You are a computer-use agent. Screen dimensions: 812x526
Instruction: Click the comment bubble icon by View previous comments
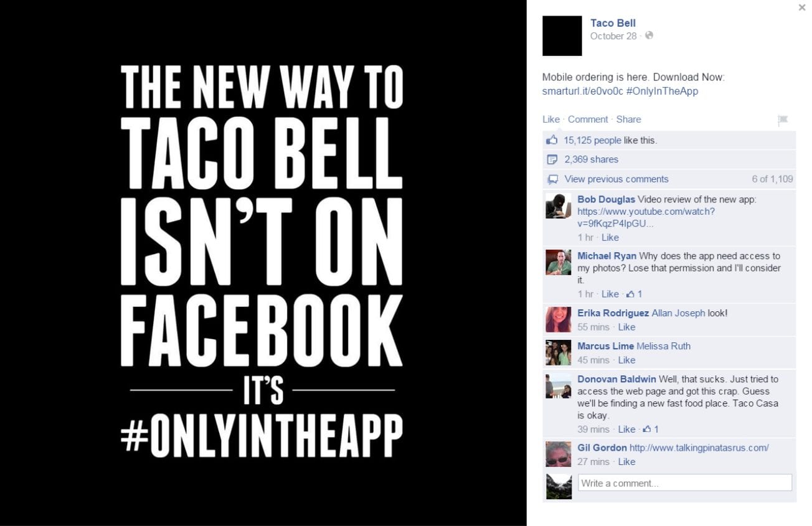(552, 179)
